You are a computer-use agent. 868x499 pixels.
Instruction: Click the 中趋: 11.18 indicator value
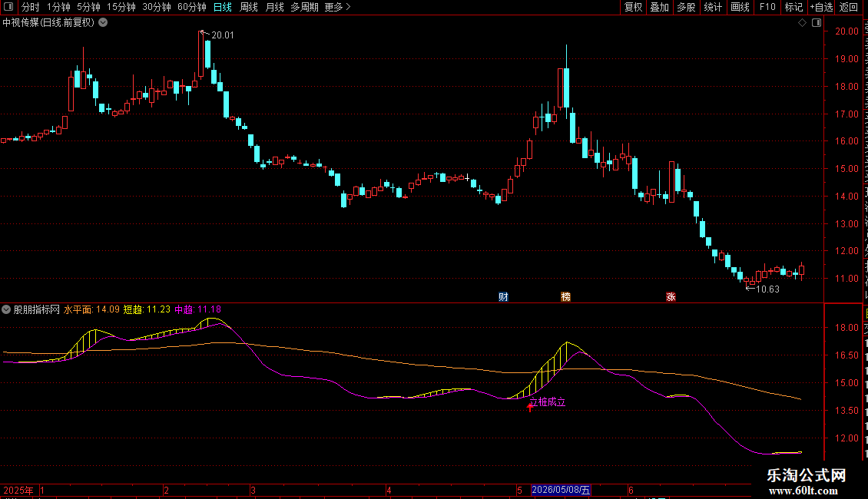tap(197, 310)
